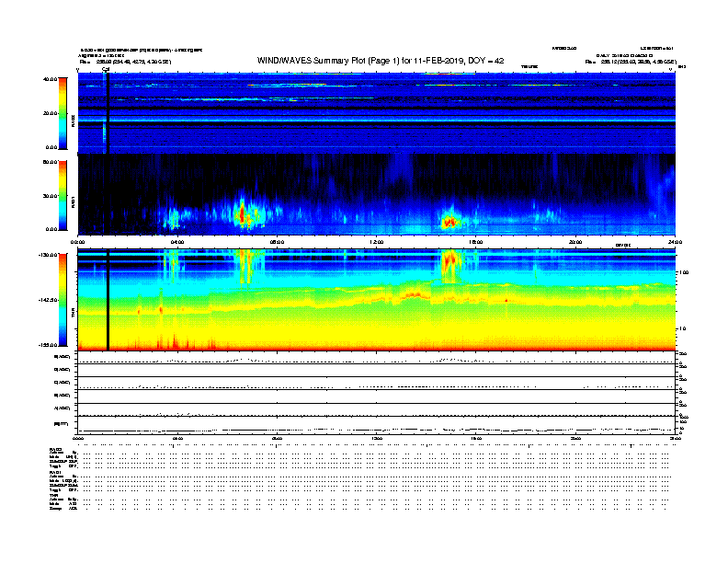Click the RAD1 rainbow color scale bar
Viewport: 728px width, 563px height.
pyautogui.click(x=63, y=196)
